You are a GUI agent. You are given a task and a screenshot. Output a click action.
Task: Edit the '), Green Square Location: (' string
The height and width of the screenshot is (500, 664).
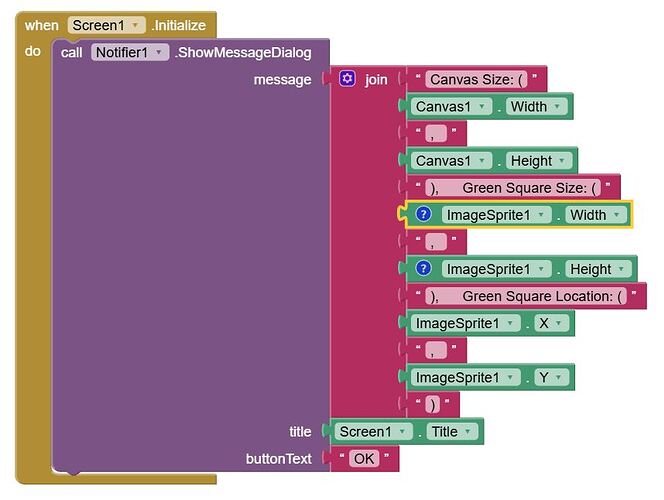[x=526, y=296]
